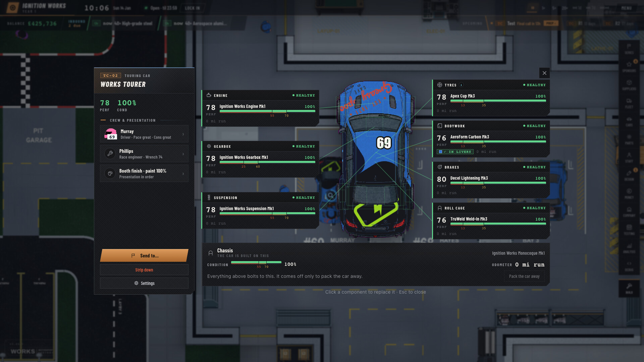
Task: Set normal speed with the play control
Action: (x=543, y=8)
